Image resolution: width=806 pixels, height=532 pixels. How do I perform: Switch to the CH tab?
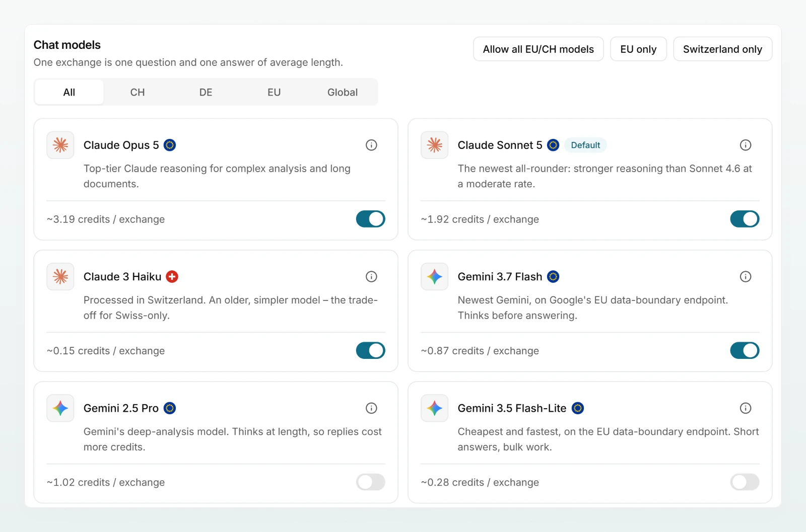(138, 92)
